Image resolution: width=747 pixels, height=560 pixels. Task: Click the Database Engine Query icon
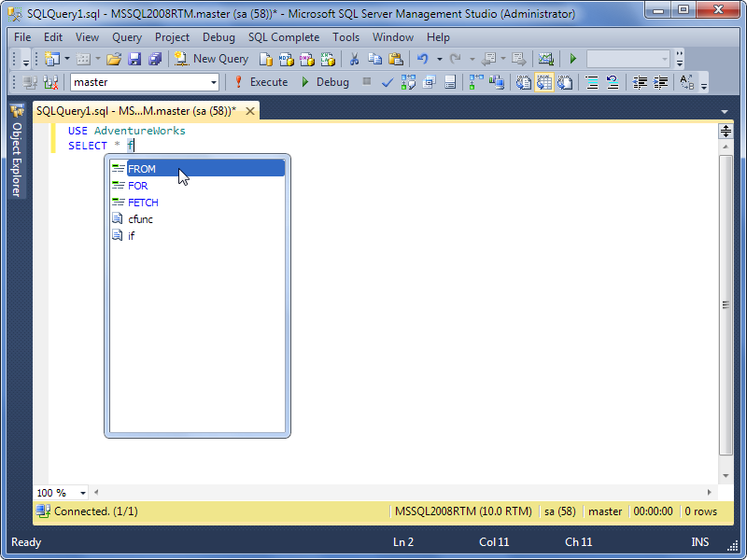click(266, 59)
